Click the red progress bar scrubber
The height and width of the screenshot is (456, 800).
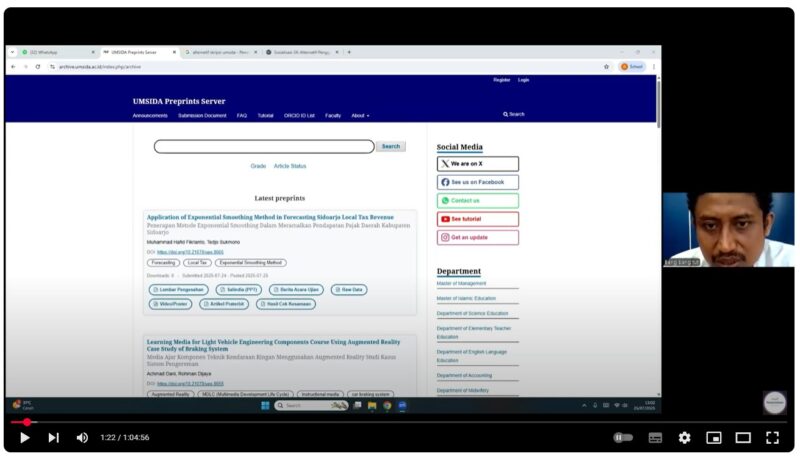coord(27,422)
